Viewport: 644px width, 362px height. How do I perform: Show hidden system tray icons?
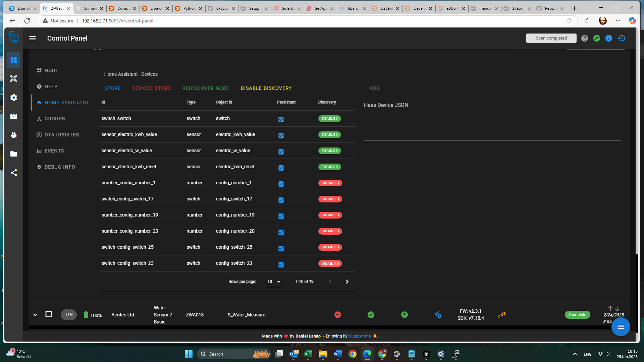point(575,354)
